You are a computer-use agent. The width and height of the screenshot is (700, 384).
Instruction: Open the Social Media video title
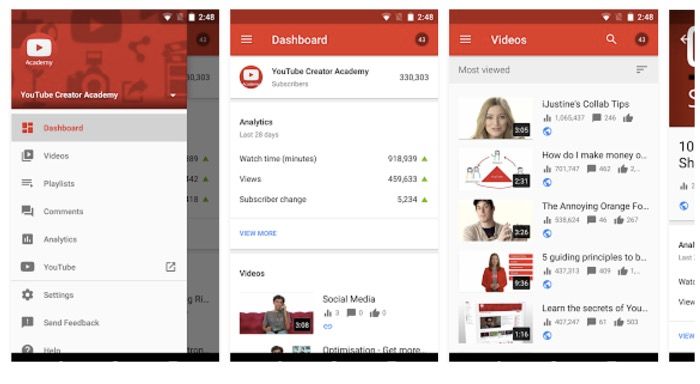349,299
